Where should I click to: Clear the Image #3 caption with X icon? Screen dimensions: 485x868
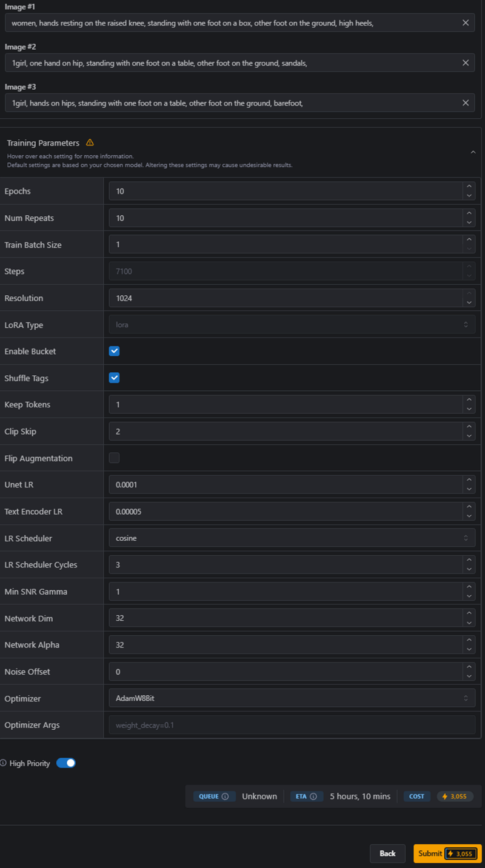pyautogui.click(x=466, y=103)
